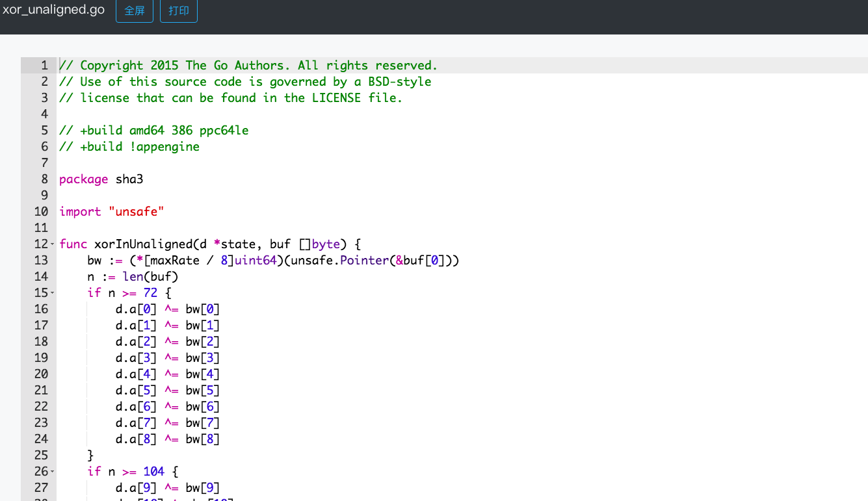This screenshot has width=868, height=501.
Task: Click the 'if n >= 72 {' line
Action: click(x=129, y=293)
